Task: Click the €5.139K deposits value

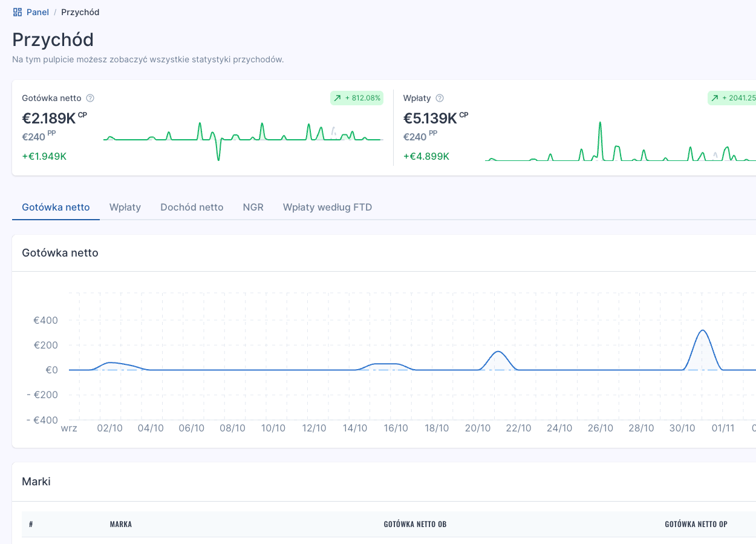Action: [x=430, y=118]
